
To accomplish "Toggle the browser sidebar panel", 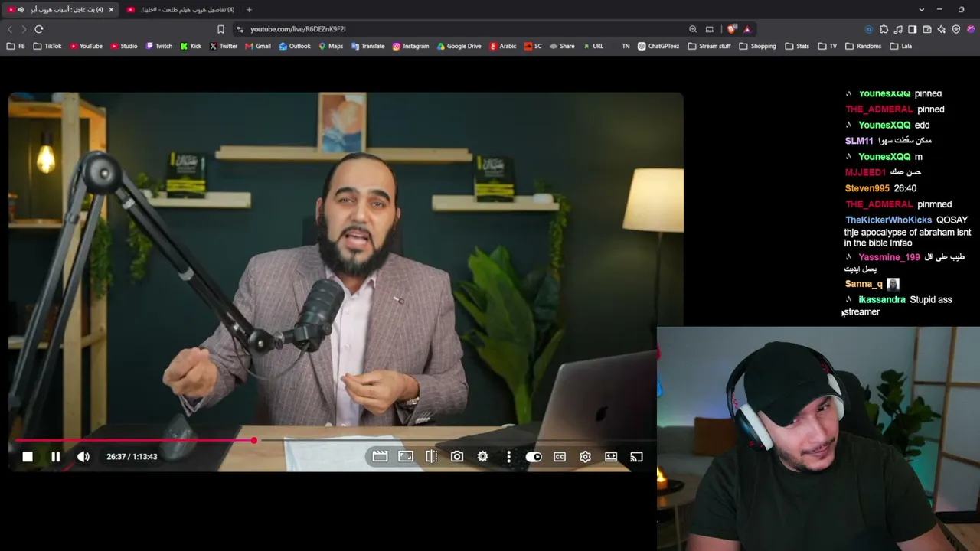I will pos(913,29).
